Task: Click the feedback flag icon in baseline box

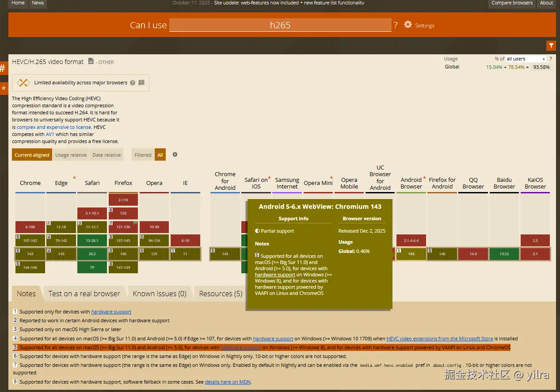Action: point(141,83)
